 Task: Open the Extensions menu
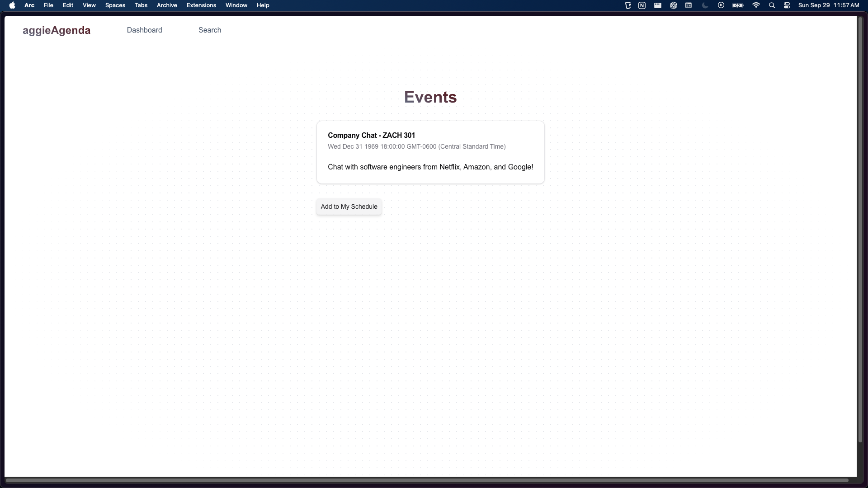(x=201, y=5)
